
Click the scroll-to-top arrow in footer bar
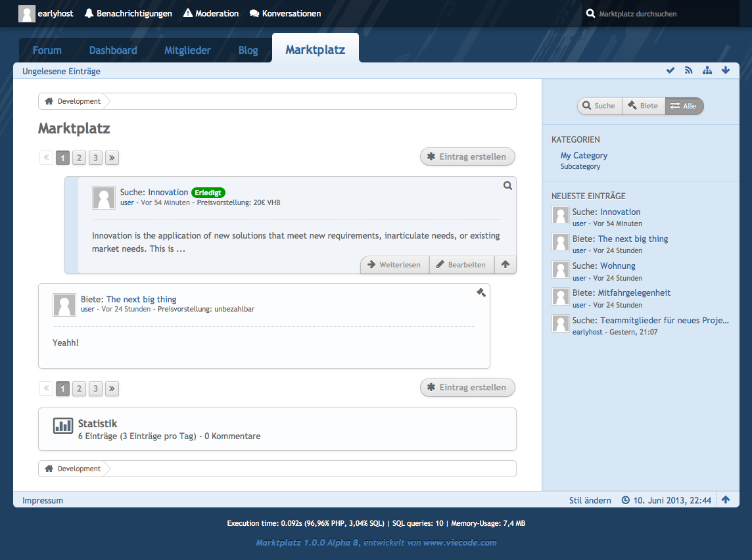(x=726, y=500)
